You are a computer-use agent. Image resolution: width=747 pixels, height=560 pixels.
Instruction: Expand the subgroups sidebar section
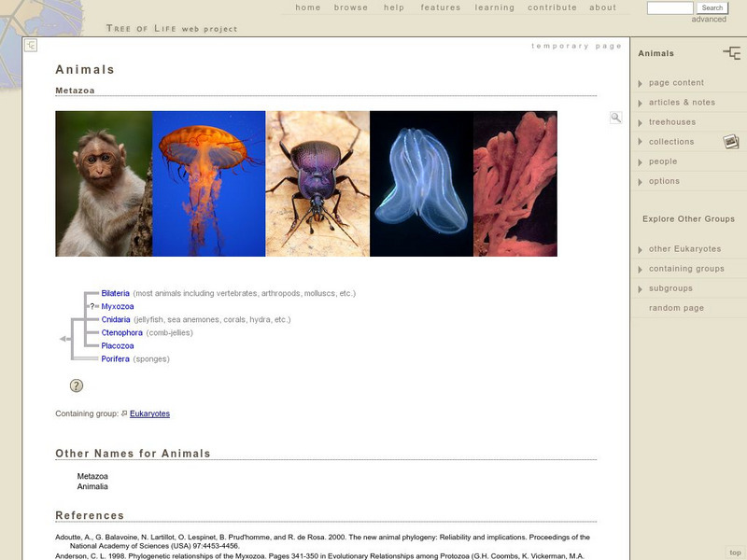tap(670, 288)
